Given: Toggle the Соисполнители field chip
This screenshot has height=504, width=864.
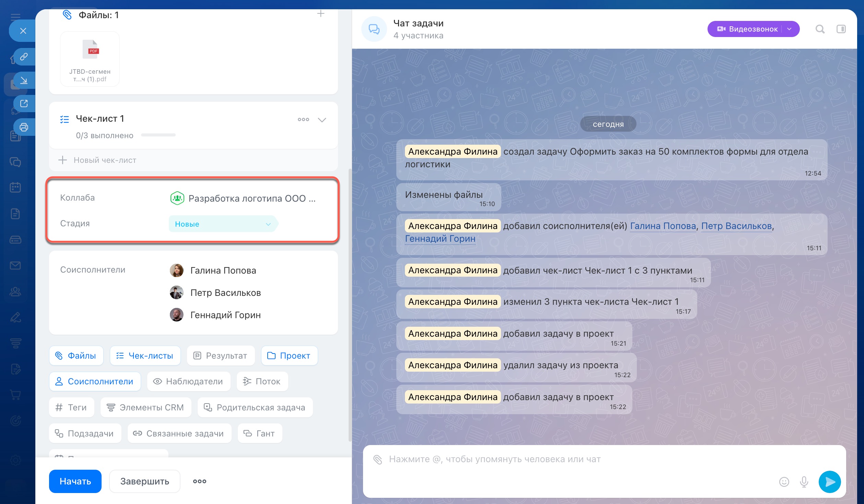Looking at the screenshot, I should coord(95,381).
